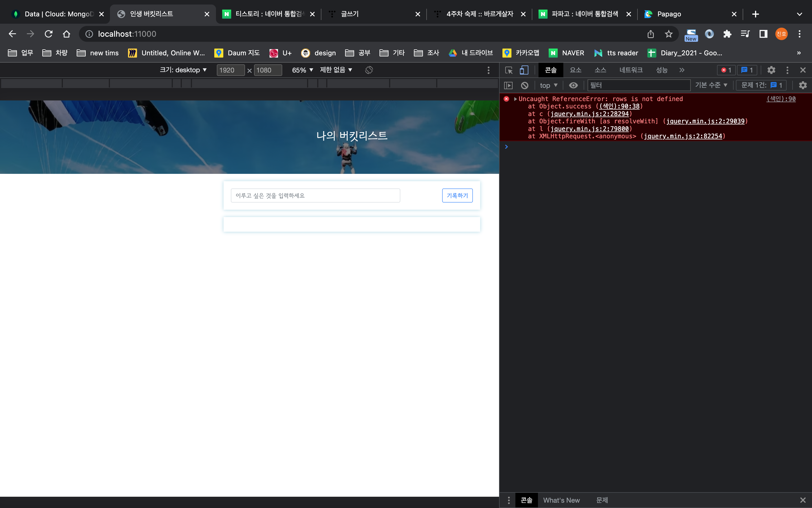Show the console sidebar
Screen dimensions: 812x508
(x=509, y=85)
